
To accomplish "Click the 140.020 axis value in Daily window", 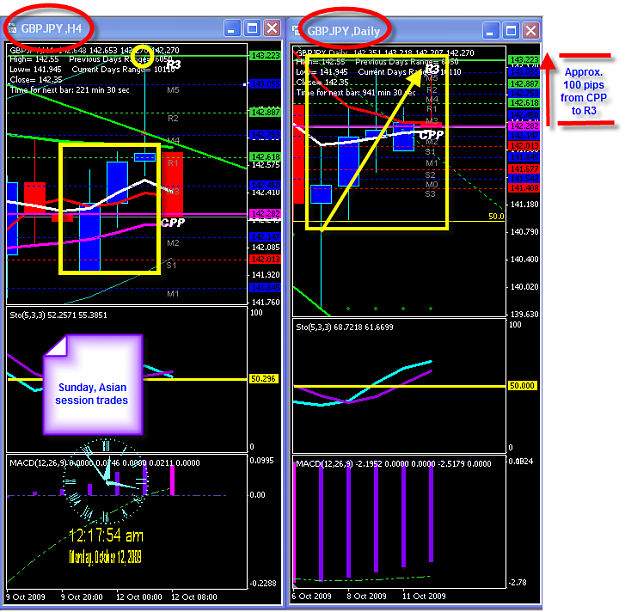I will click(525, 287).
